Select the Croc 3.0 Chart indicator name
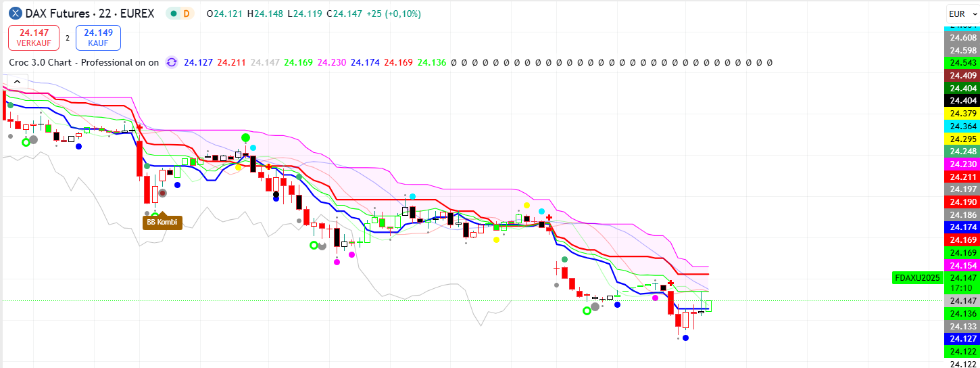 click(84, 62)
